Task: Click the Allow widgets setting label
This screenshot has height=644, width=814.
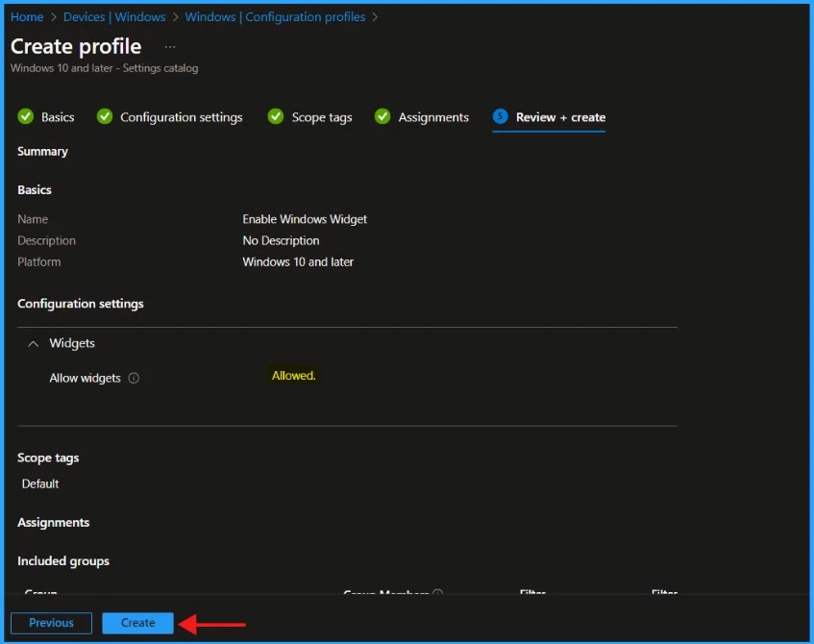Action: point(86,378)
